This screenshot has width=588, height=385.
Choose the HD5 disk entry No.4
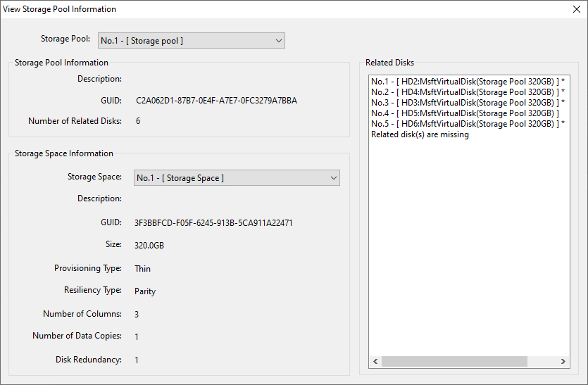[x=465, y=113]
